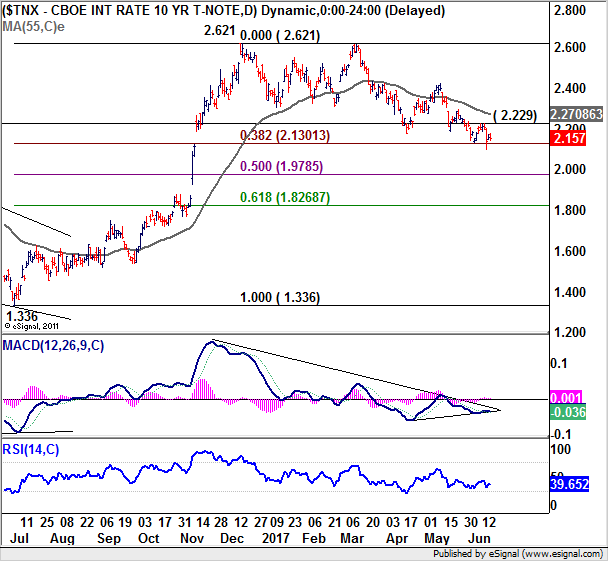Click the green -0.036 MACD signal value
Image resolution: width=608 pixels, height=561 pixels.
point(568,412)
